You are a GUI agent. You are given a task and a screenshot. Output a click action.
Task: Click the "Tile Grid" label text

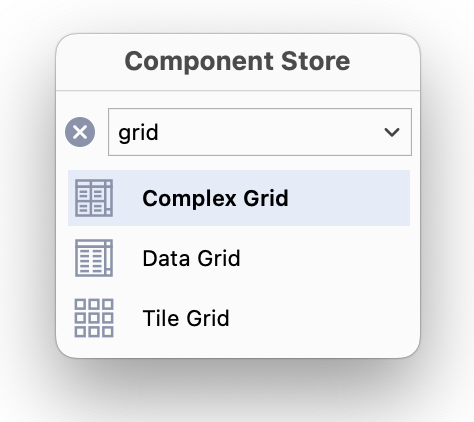(x=186, y=318)
